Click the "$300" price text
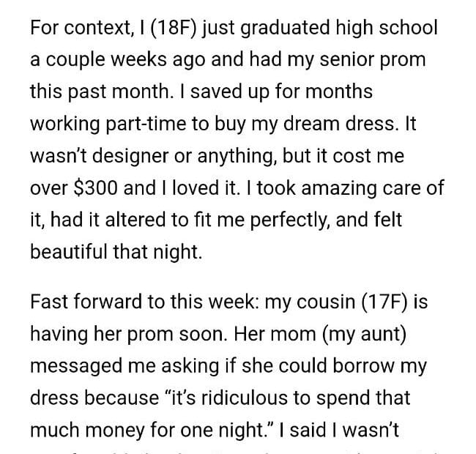Viewport: 476px width, 454px height. (x=95, y=187)
